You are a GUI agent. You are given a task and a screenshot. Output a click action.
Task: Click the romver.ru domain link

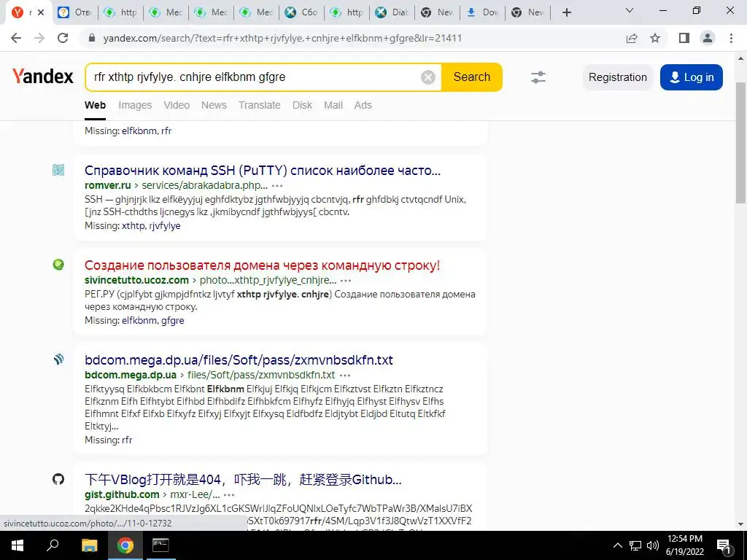tap(108, 185)
